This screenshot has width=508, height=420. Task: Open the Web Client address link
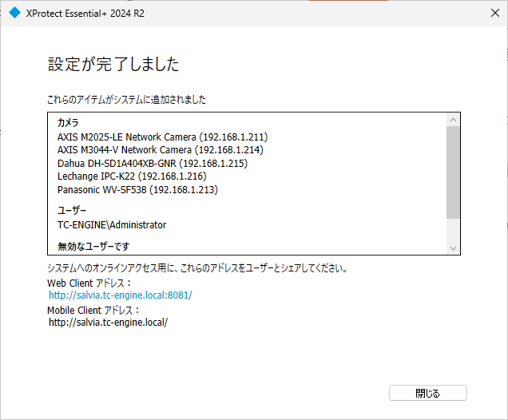(120, 295)
